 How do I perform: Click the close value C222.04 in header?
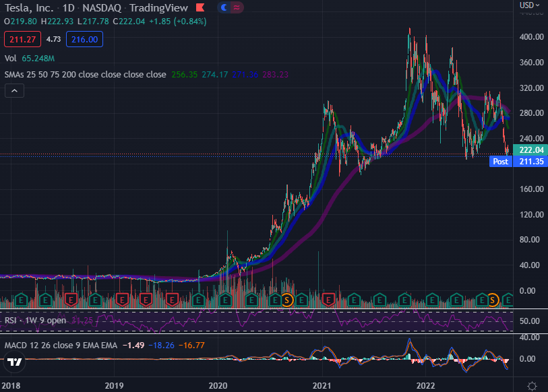pyautogui.click(x=129, y=22)
